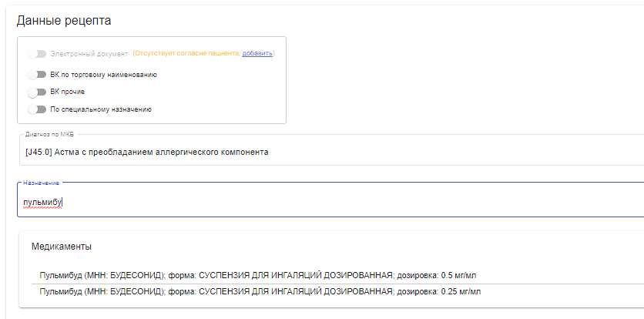The image size is (644, 319).
Task: Click empty space inside diagnosis field
Action: tap(451, 152)
